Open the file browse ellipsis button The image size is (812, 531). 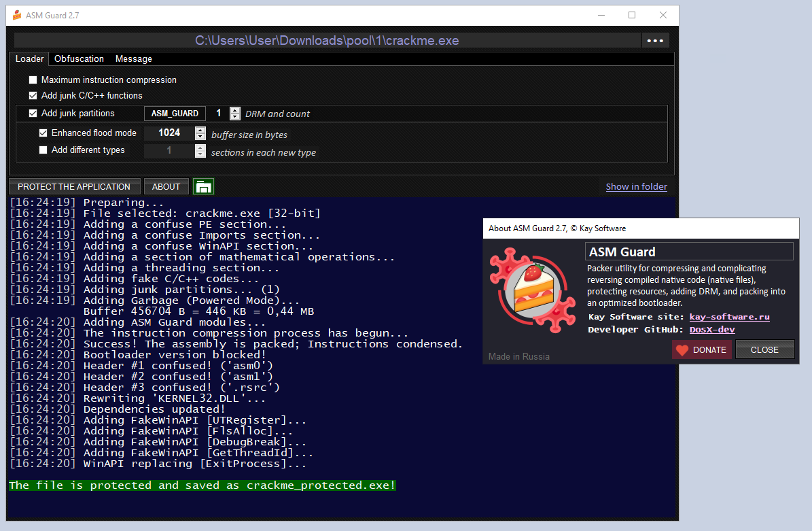pyautogui.click(x=655, y=40)
